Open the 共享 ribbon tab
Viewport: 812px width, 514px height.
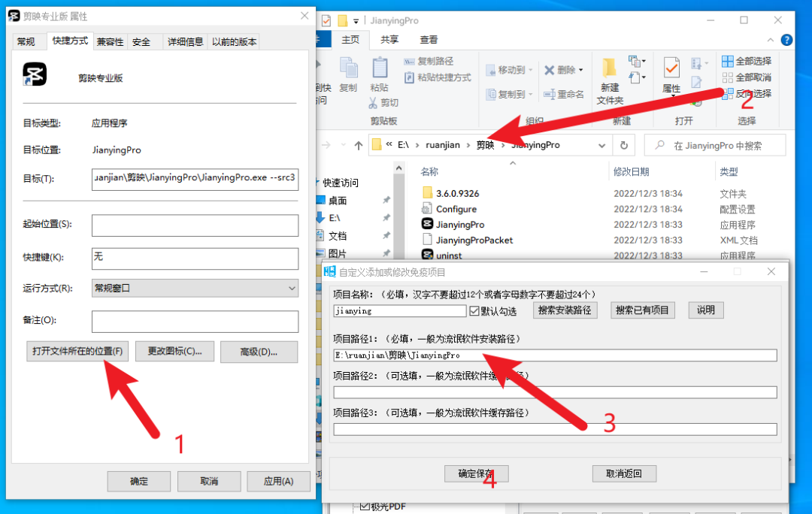tap(389, 40)
